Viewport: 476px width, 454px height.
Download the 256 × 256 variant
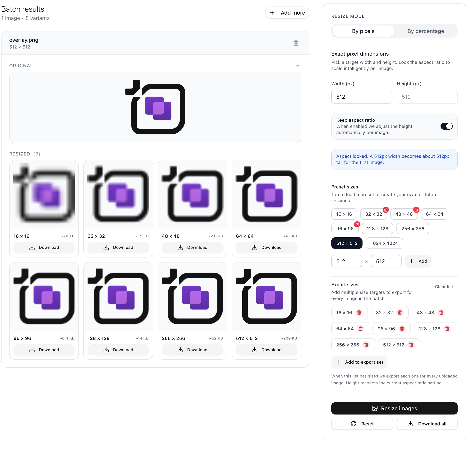(192, 350)
